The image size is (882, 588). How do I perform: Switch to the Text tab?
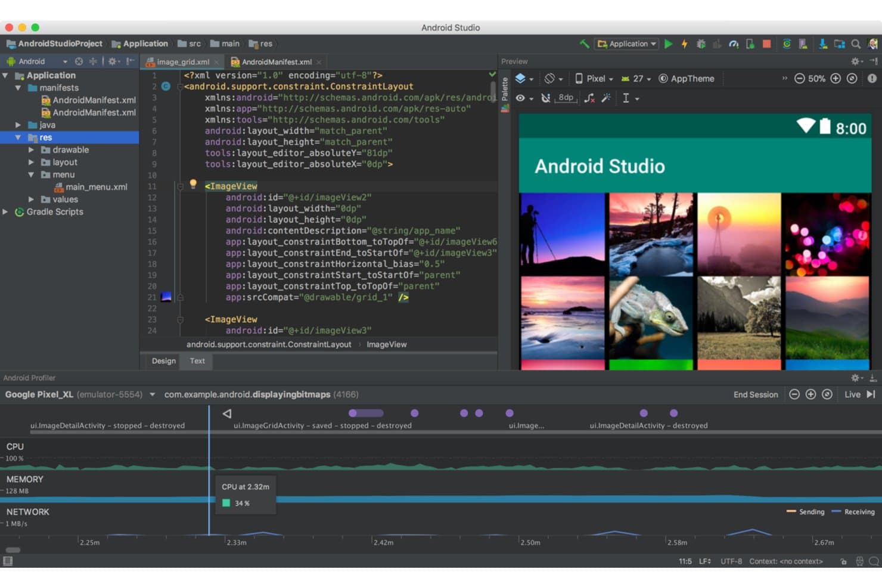197,361
